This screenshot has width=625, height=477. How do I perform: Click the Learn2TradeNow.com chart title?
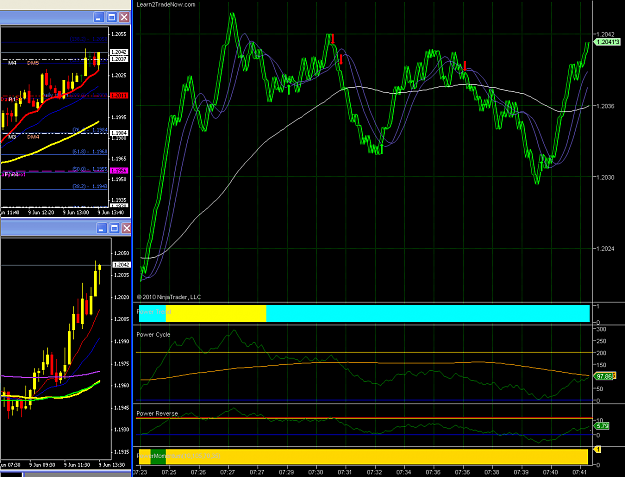166,5
